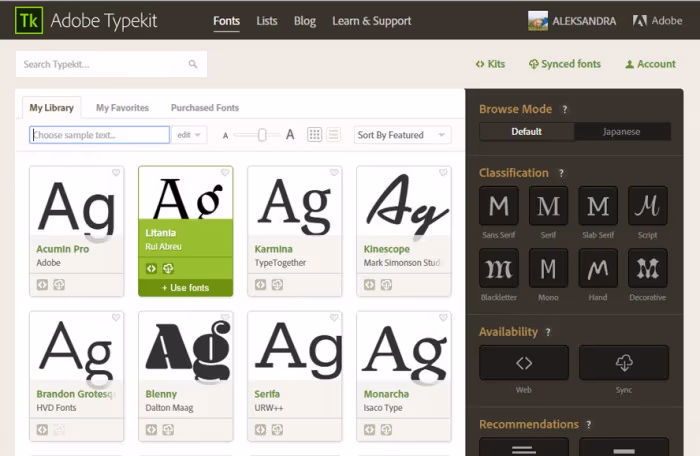Click web icon on Karmina card
The image size is (700, 456).
coord(260,284)
